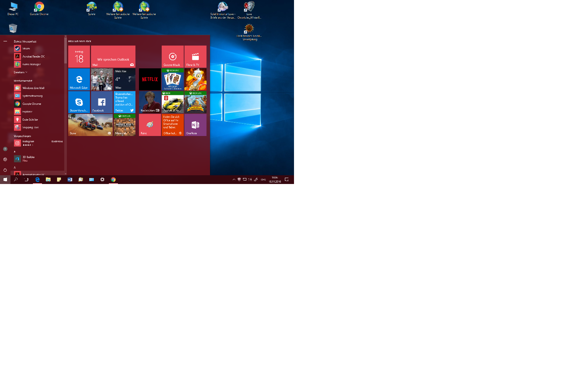
Task: Click the power button in Start menu
Action: click(x=5, y=170)
